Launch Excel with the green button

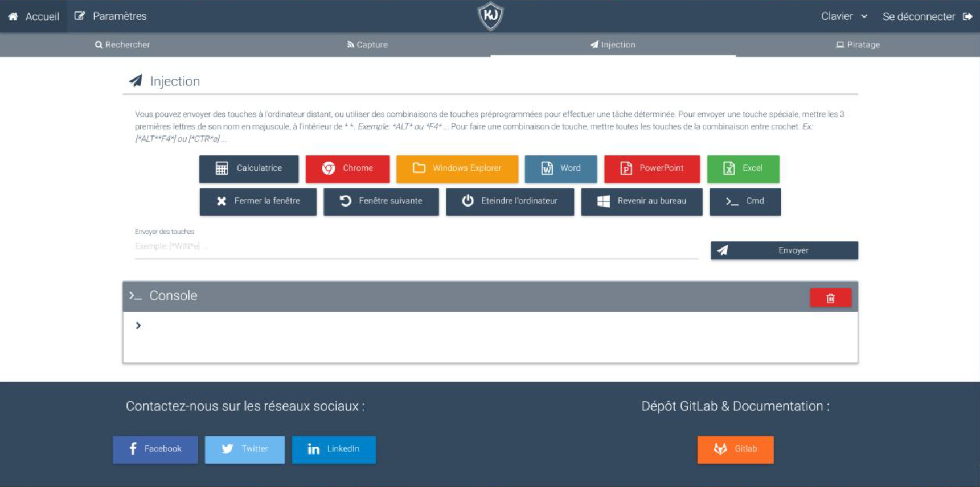click(743, 168)
